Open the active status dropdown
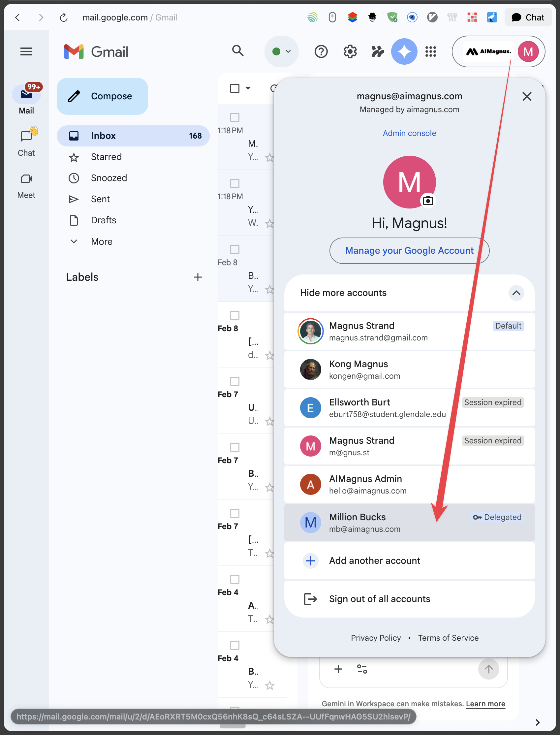This screenshot has width=560, height=735. click(281, 52)
